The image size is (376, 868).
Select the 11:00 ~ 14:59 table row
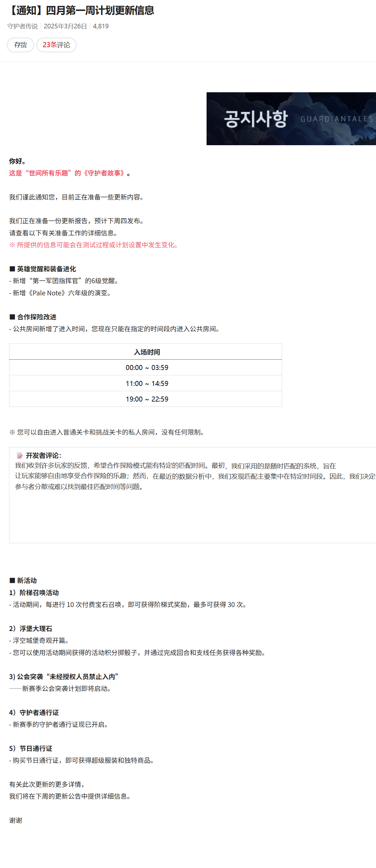(145, 383)
